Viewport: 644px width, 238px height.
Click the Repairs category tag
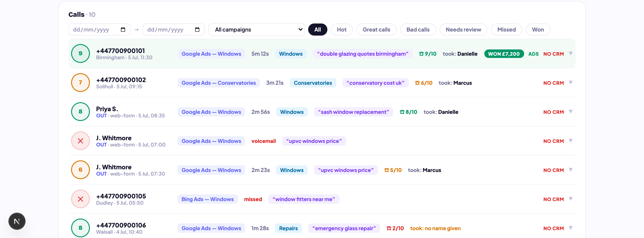coord(288,228)
